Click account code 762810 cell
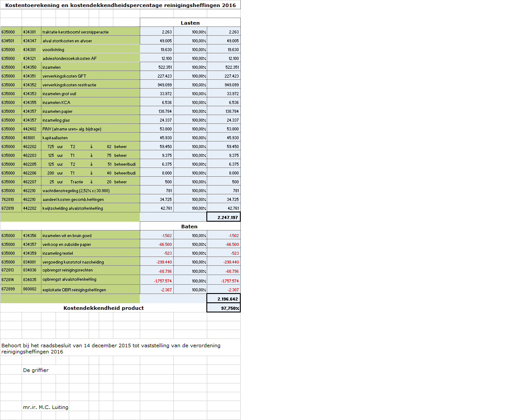 (11, 199)
